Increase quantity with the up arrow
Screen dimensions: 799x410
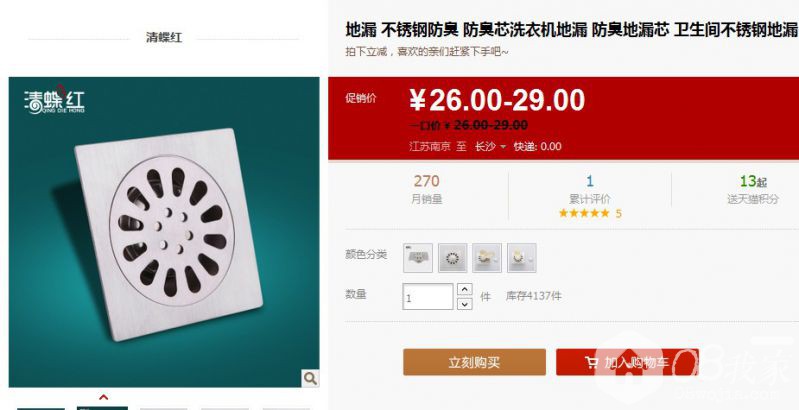click(464, 289)
